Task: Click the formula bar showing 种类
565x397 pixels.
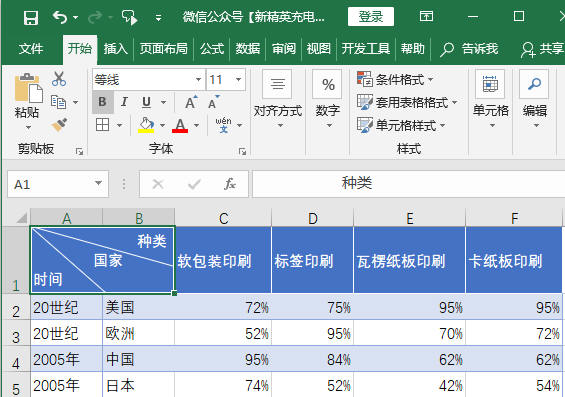Action: click(x=408, y=184)
